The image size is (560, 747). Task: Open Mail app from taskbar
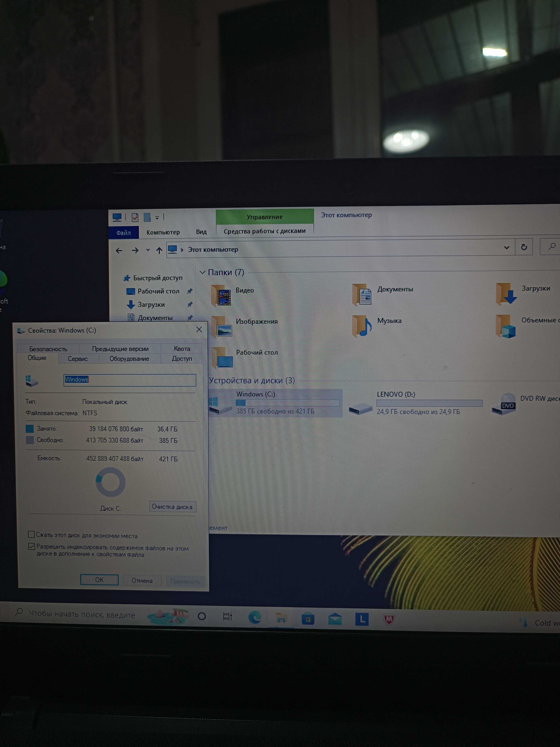[335, 619]
